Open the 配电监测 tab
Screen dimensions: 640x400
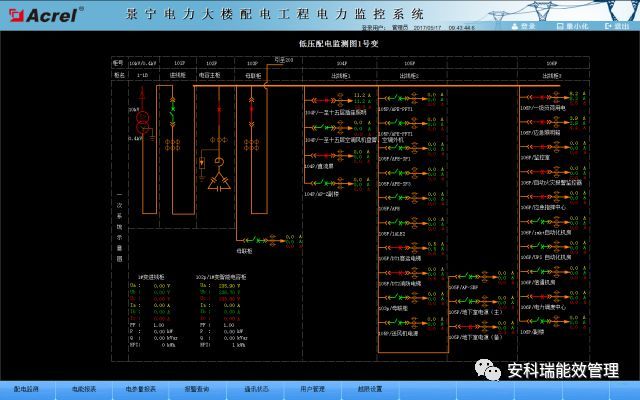coord(26,388)
